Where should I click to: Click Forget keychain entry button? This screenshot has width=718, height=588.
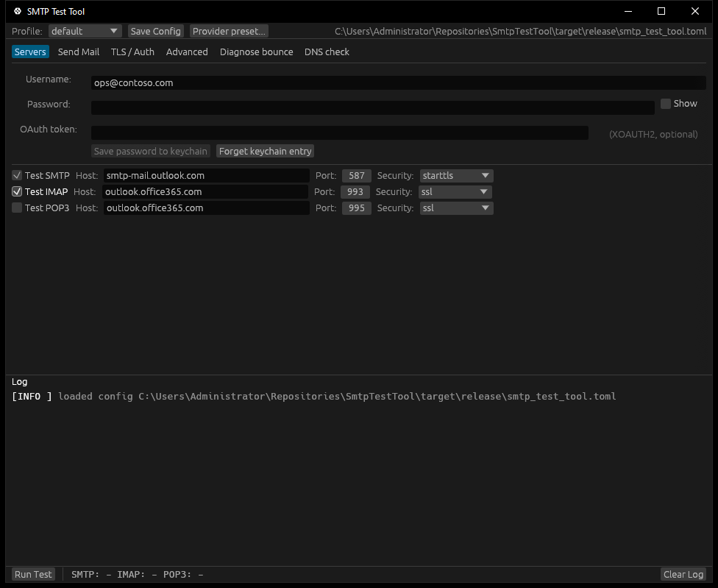265,151
